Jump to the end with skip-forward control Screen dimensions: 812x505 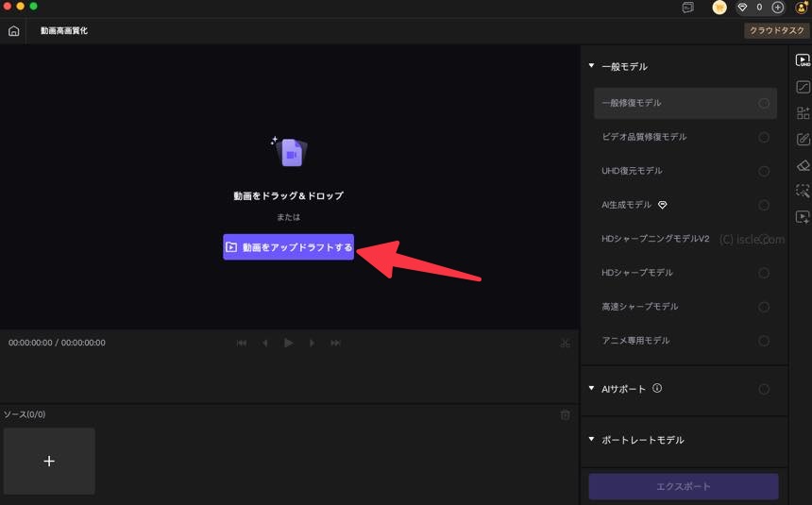point(335,343)
